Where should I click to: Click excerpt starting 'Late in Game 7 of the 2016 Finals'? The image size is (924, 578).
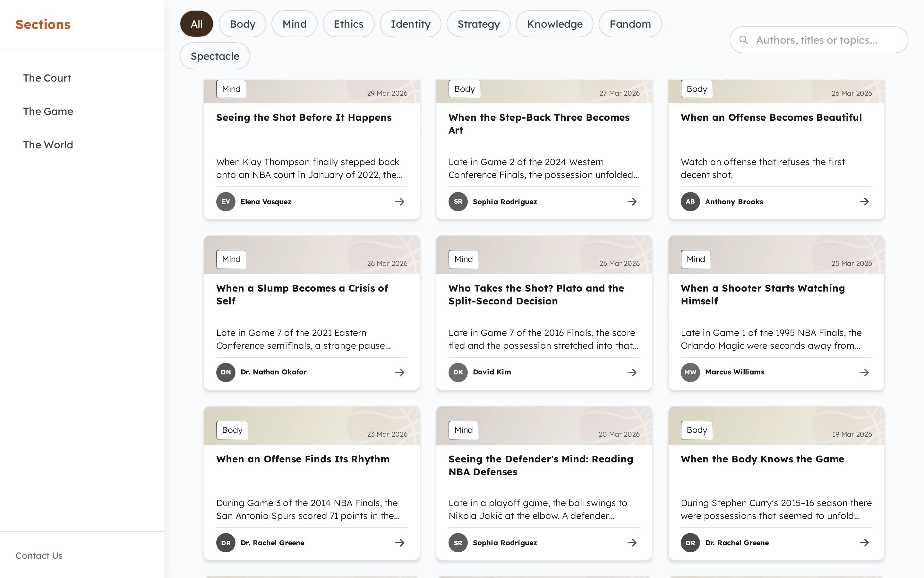543,339
